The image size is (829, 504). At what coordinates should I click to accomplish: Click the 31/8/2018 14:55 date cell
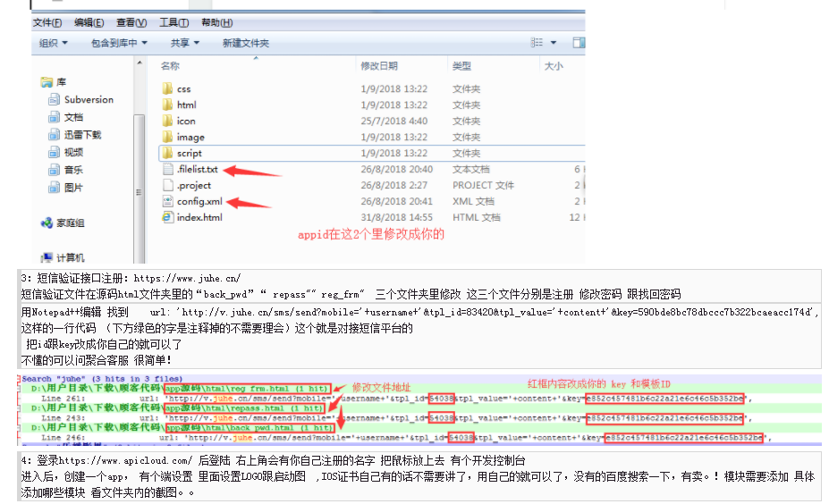tap(396, 217)
